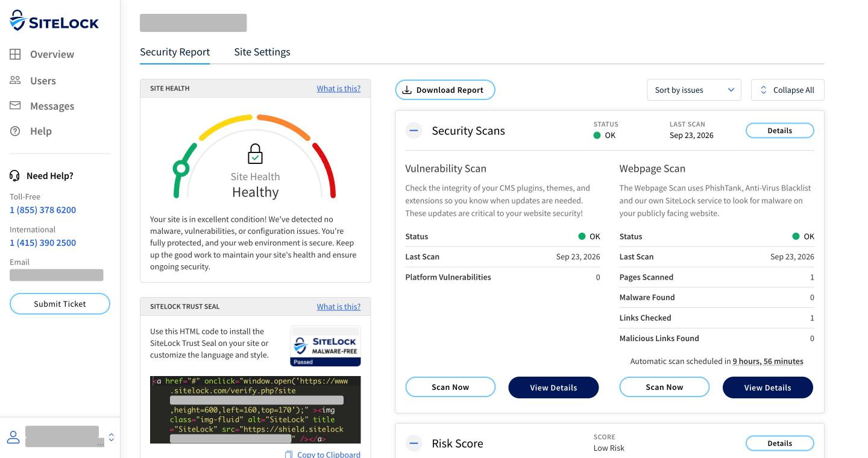Open Details for Security Scans
Viewport: 868px width, 458px height.
[779, 130]
